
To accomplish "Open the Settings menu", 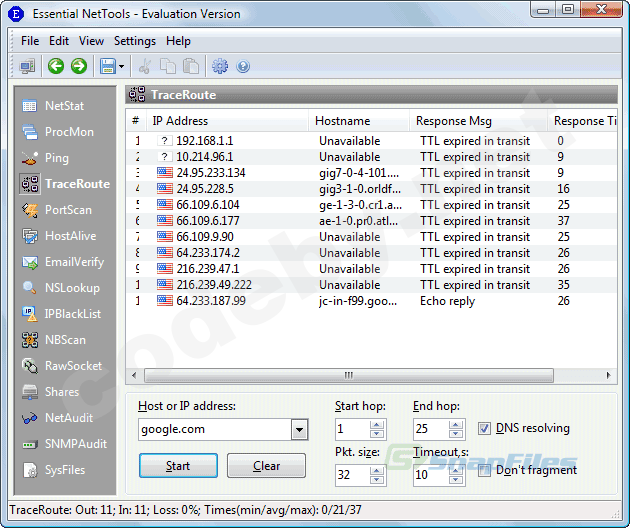I will click(135, 41).
